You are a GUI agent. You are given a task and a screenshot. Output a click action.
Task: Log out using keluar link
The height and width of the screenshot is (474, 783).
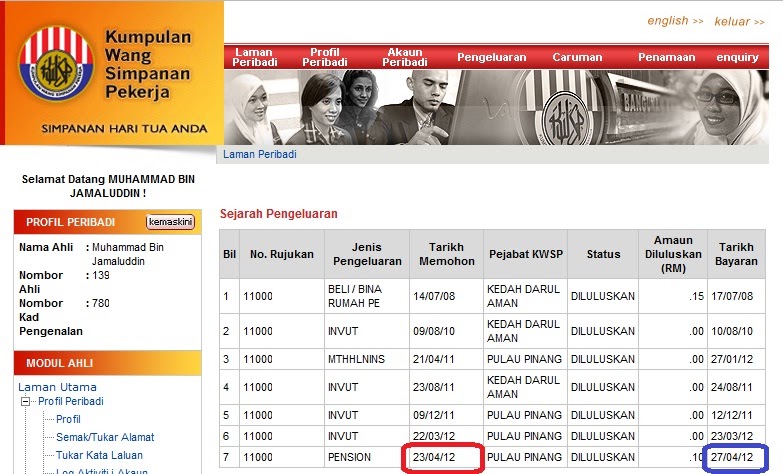[x=739, y=21]
